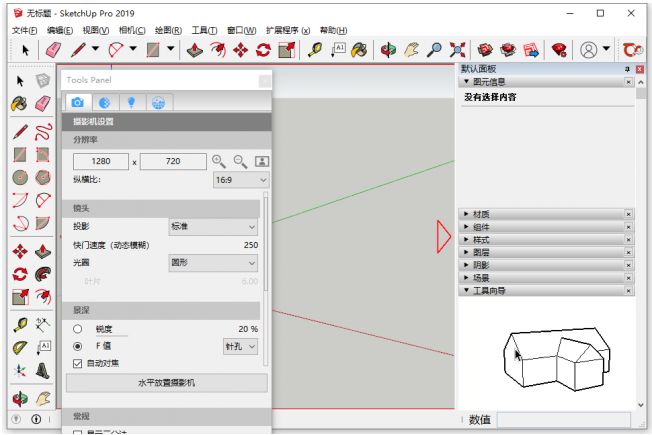Click the resolution width field 1280
The height and width of the screenshot is (435, 652).
point(101,161)
